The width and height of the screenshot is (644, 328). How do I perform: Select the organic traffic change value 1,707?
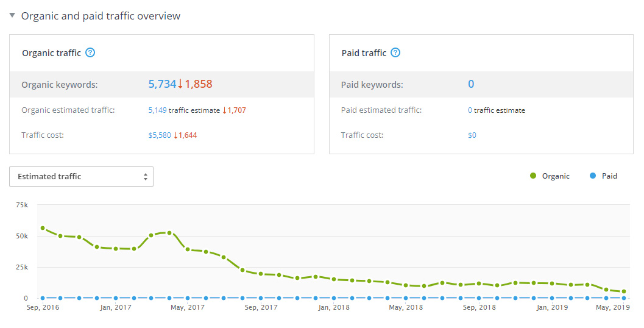point(236,110)
